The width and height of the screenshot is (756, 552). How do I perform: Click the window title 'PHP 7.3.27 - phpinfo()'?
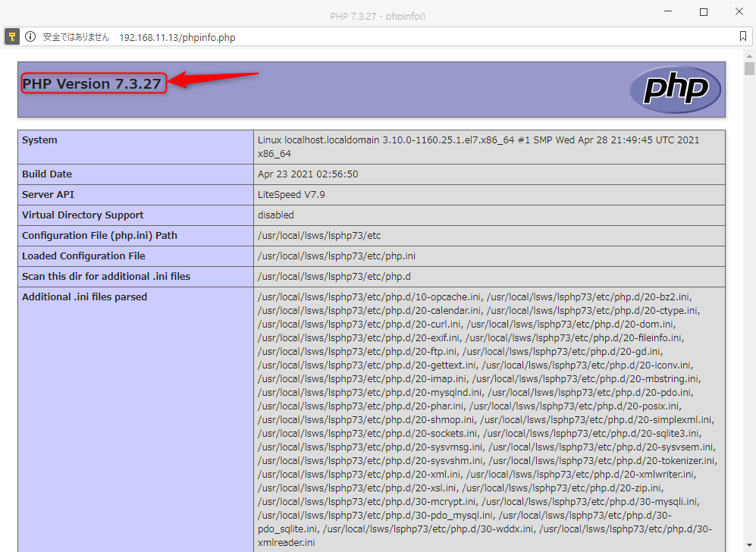coord(378,16)
